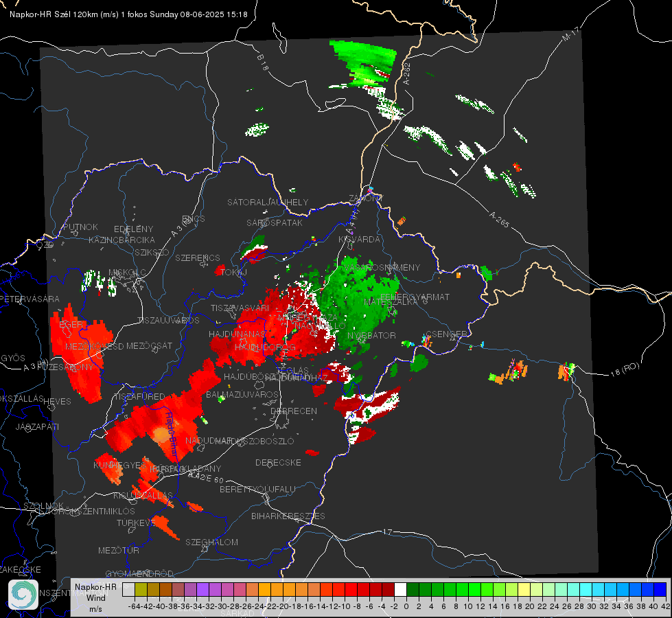Select the white swatch in the wind legend

[x=400, y=590]
